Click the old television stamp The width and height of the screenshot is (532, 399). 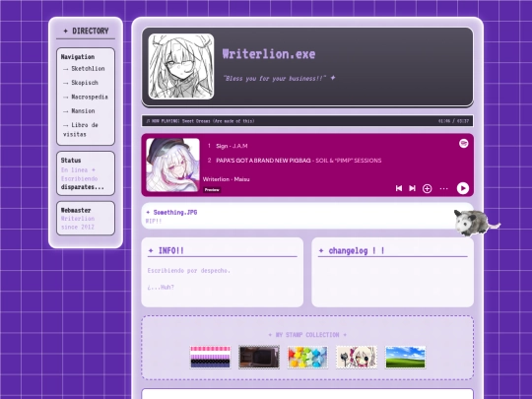(259, 357)
